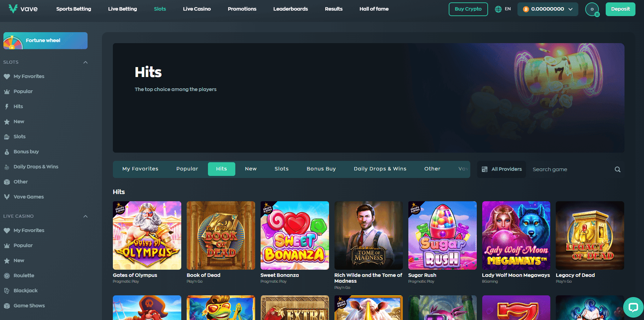Click the Sugar Rush title text
This screenshot has height=320, width=644.
[x=422, y=275]
